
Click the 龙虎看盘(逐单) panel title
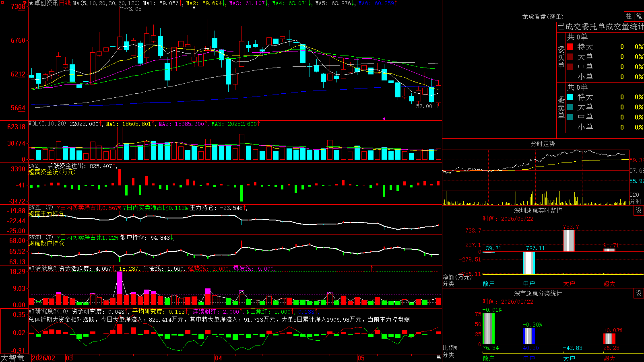pyautogui.click(x=543, y=16)
